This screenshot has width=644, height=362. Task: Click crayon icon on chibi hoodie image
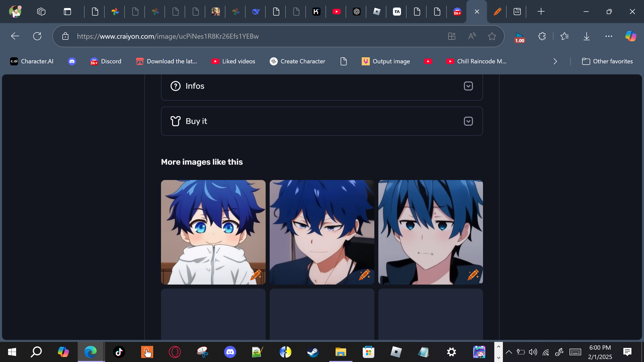click(256, 275)
